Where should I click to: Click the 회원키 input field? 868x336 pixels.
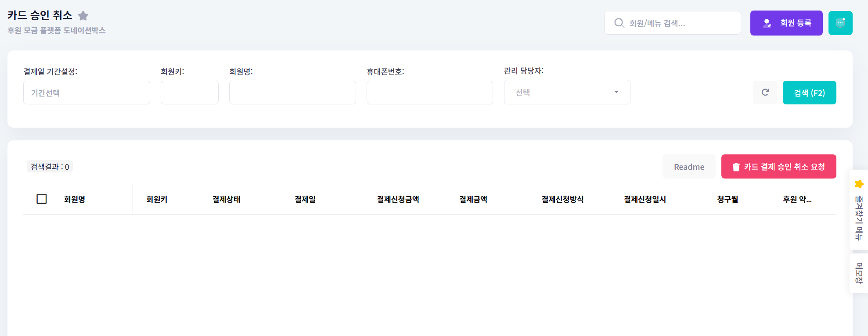click(190, 93)
